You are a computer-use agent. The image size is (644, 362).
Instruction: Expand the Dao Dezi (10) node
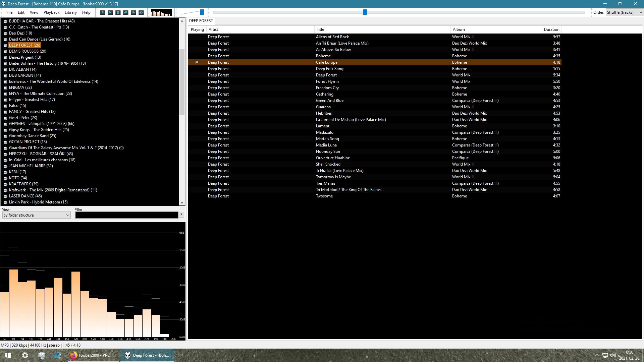click(5, 33)
